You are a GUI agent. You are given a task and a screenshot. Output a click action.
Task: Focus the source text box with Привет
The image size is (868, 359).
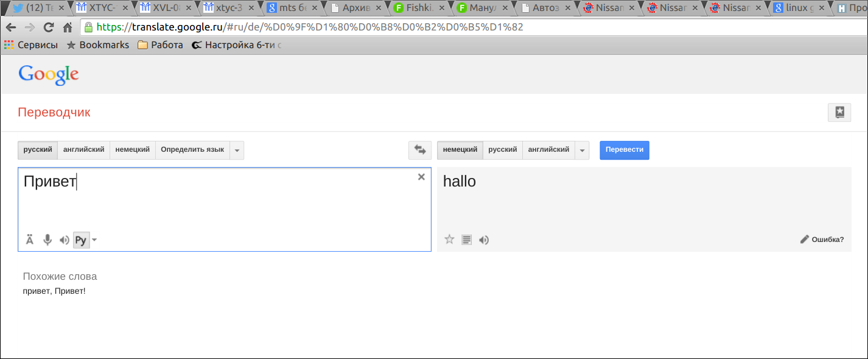[225, 209]
